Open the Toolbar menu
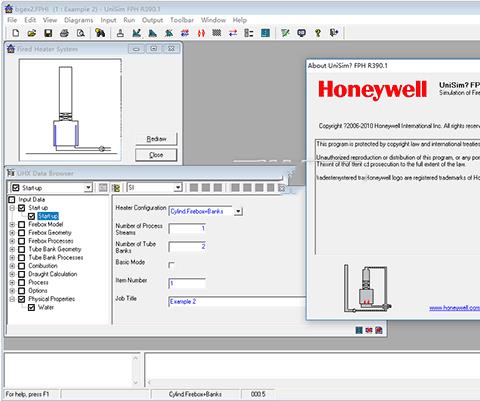 click(182, 20)
